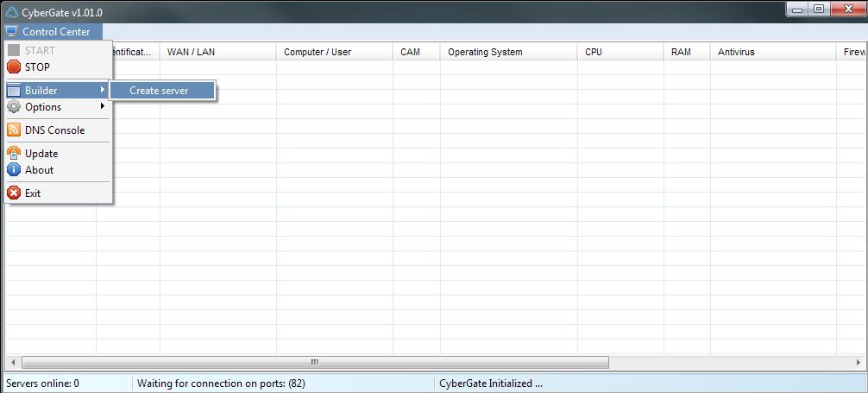Click the Control Center monitor icon

pos(11,32)
